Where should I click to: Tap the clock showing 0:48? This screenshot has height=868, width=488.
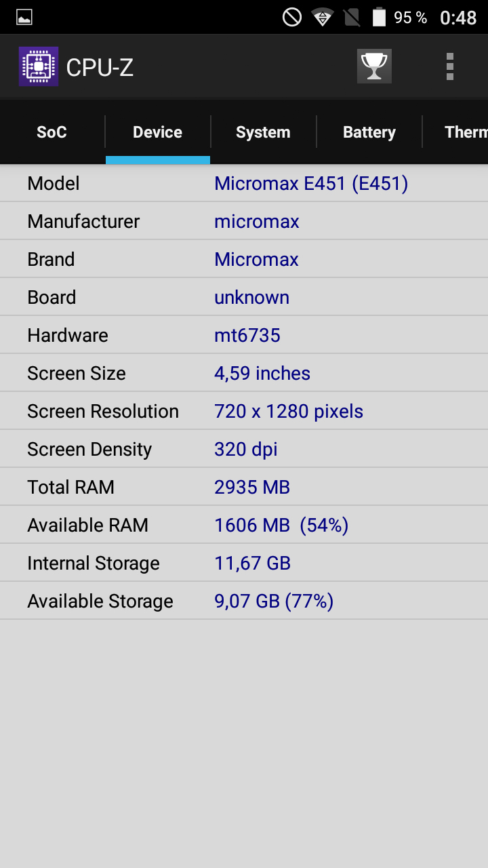coord(458,18)
